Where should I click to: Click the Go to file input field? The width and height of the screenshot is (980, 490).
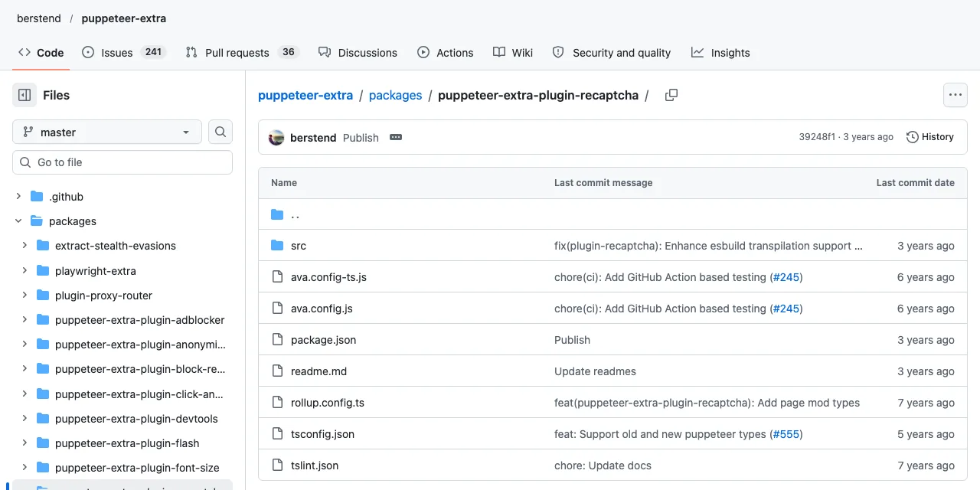pyautogui.click(x=122, y=162)
